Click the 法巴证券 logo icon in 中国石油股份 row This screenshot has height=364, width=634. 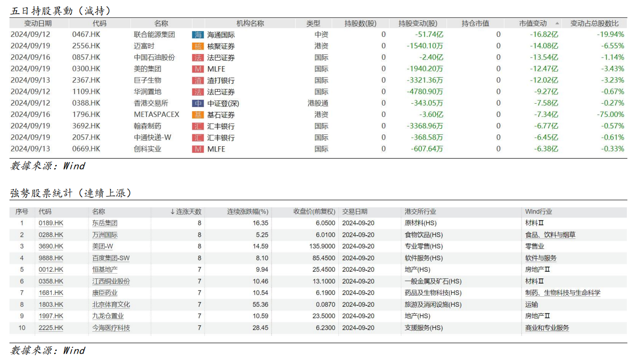coord(198,57)
